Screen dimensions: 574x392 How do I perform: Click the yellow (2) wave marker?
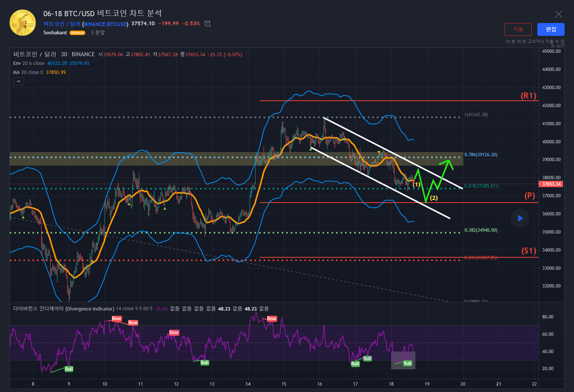434,198
